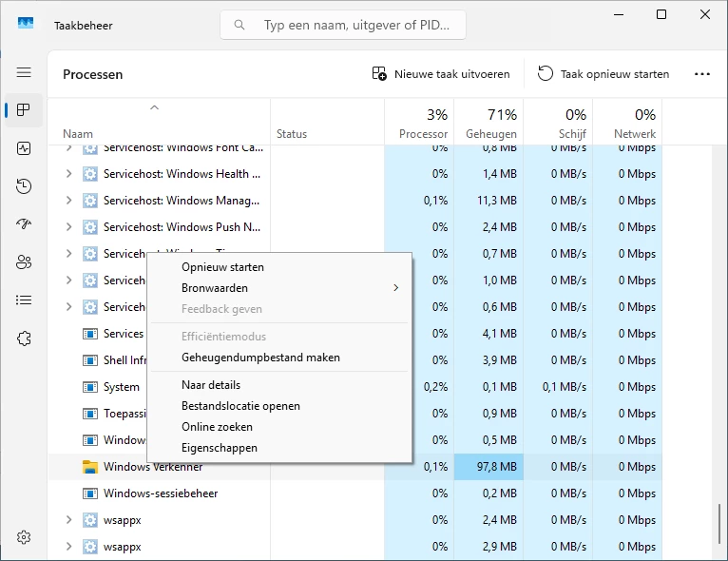Click the Shell Infr process icon

90,360
